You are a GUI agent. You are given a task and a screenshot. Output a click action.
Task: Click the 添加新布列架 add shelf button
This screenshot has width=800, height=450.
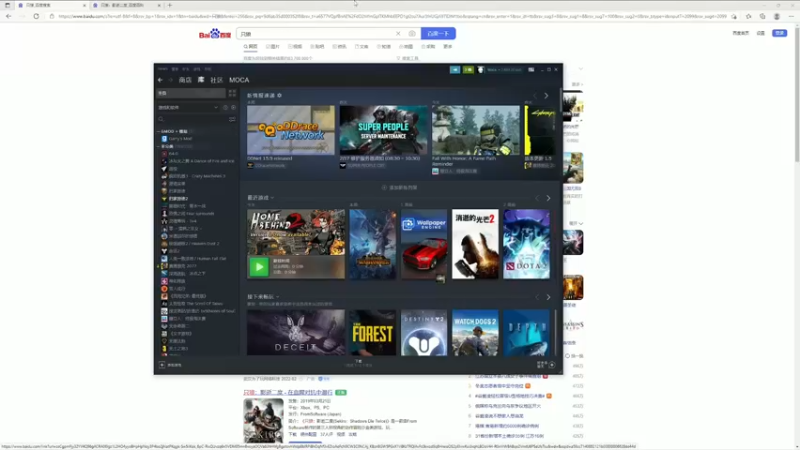click(x=399, y=188)
